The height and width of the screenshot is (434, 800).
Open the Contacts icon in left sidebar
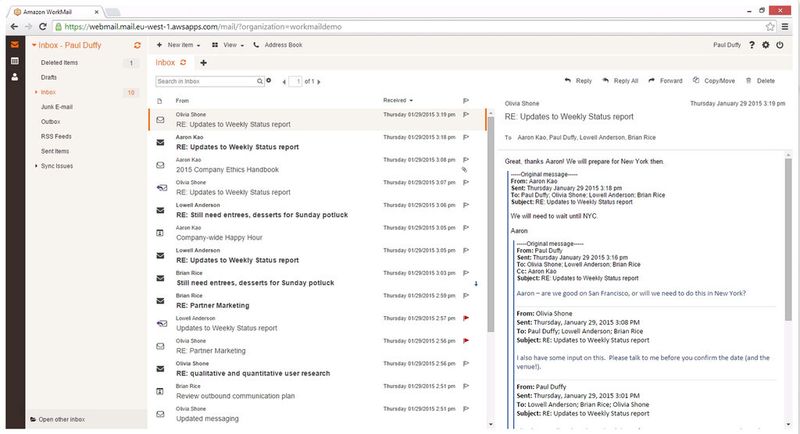coord(14,77)
